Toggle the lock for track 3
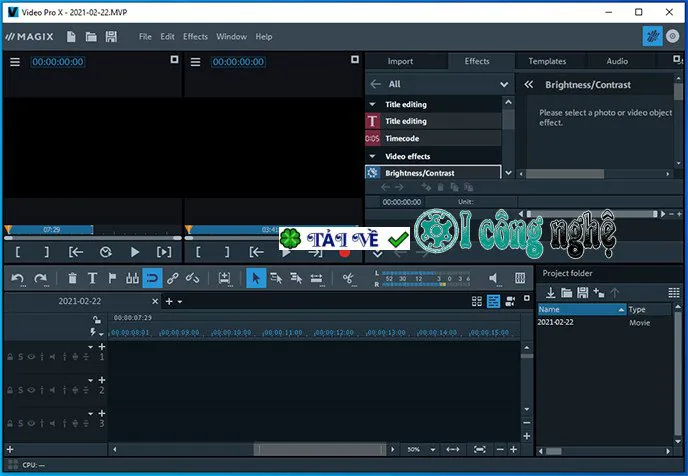This screenshot has width=688, height=476. pyautogui.click(x=10, y=423)
